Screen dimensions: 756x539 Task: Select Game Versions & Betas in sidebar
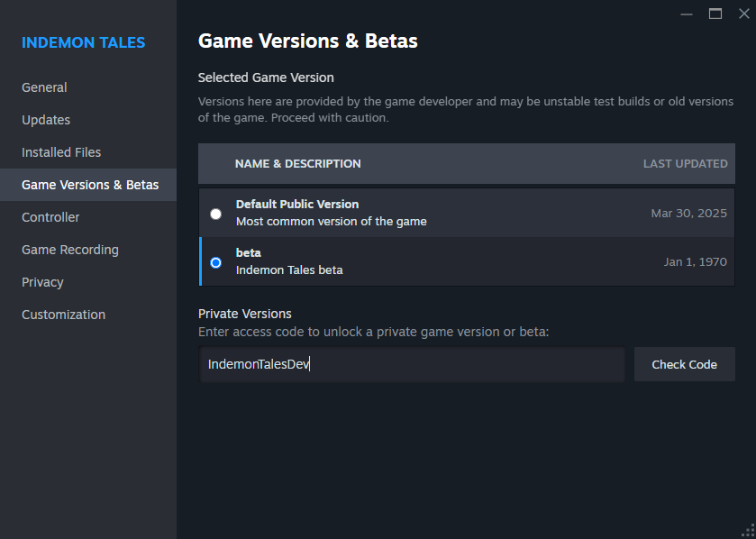[x=88, y=185]
